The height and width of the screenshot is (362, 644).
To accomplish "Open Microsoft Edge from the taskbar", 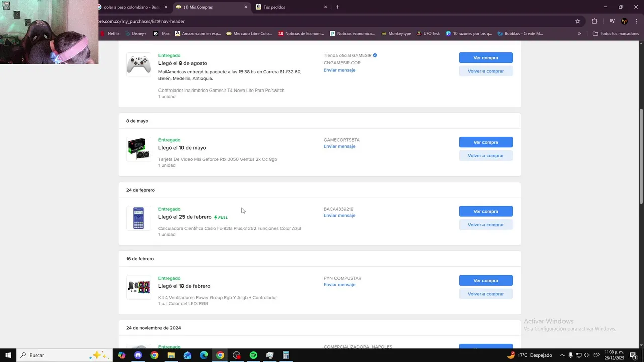I will [204, 355].
